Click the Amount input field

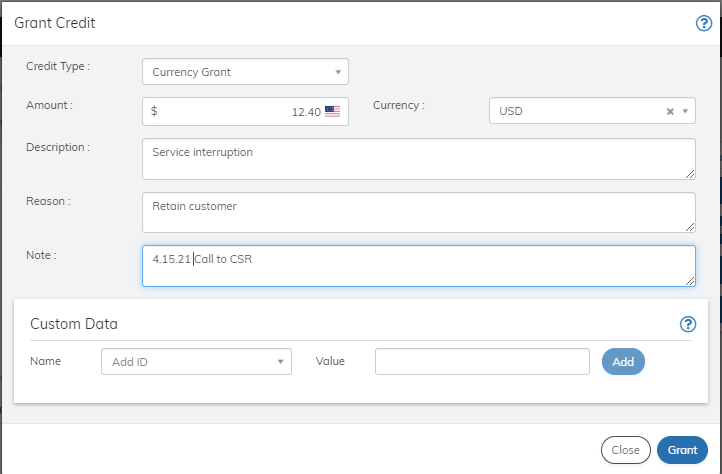245,111
